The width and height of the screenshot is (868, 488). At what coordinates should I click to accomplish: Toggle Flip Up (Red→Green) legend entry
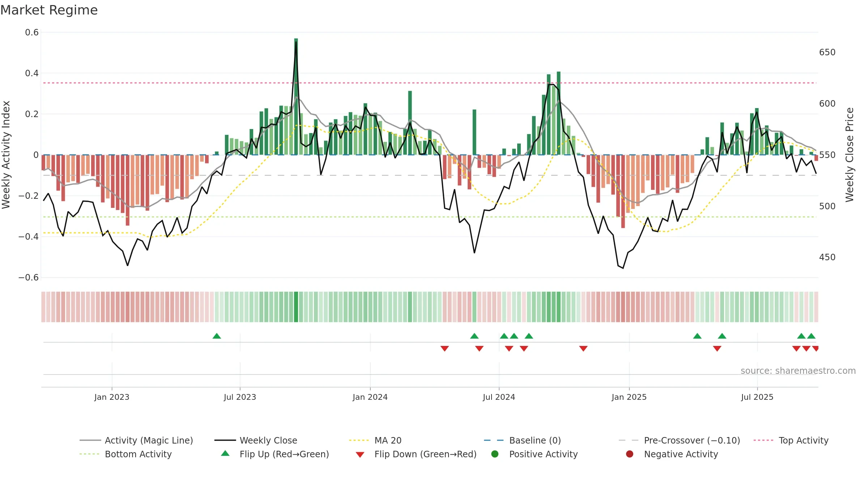pos(275,454)
